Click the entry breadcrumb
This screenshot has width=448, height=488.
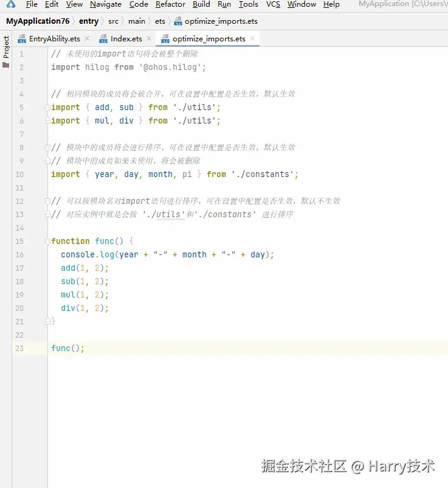point(89,21)
